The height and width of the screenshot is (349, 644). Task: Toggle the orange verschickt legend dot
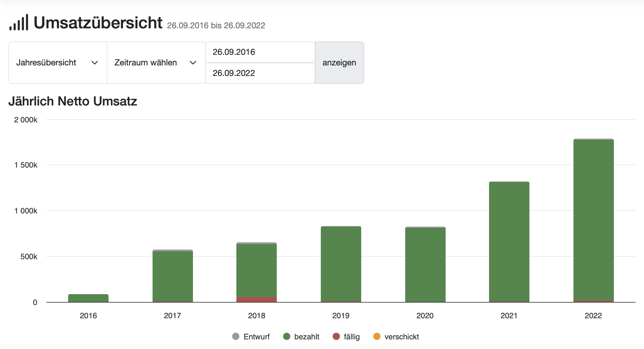click(377, 336)
